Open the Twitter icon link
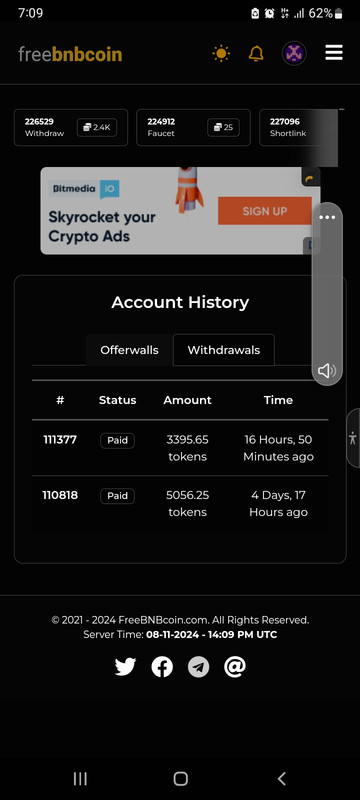The image size is (360, 800). [125, 667]
